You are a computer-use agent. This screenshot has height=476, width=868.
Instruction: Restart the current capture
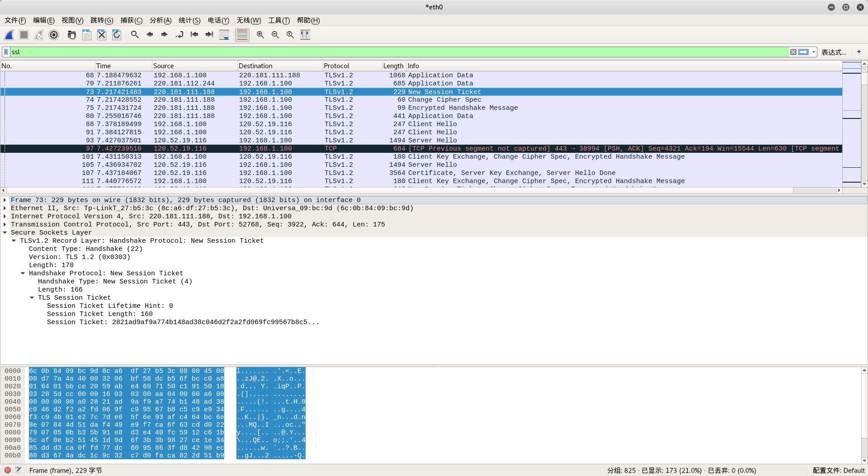pyautogui.click(x=39, y=35)
